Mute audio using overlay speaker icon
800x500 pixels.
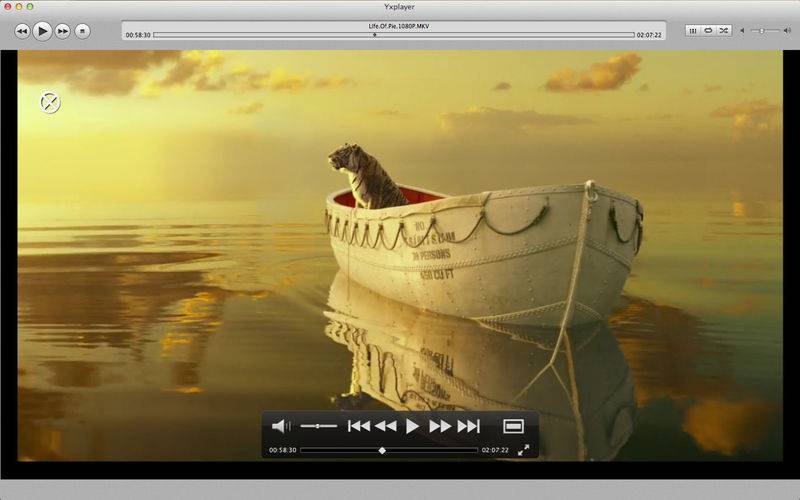click(280, 426)
